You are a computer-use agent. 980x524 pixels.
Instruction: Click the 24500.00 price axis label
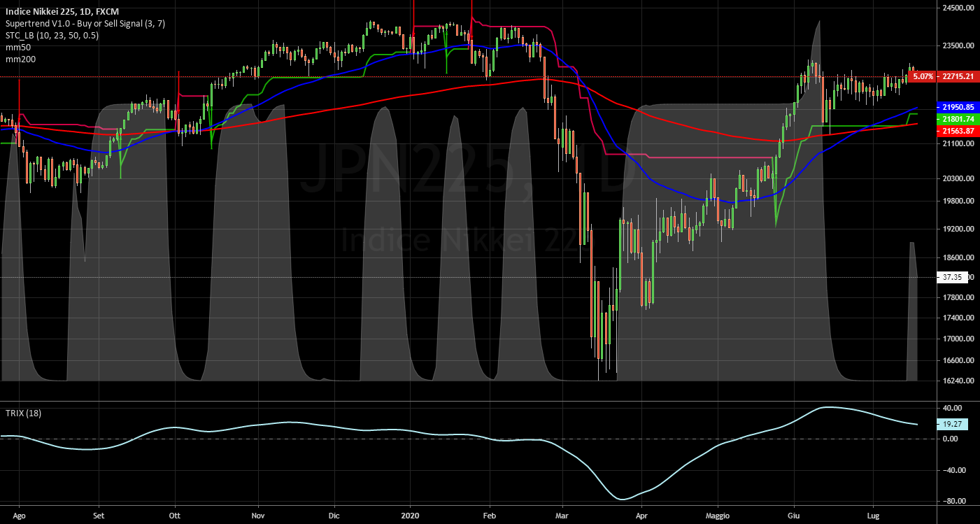[x=958, y=8]
